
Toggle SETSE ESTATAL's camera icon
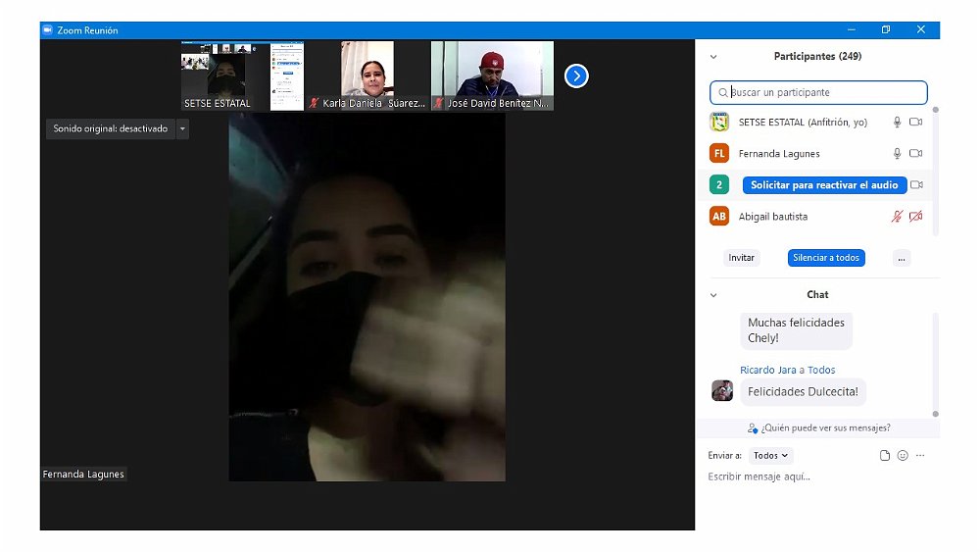[x=916, y=123]
